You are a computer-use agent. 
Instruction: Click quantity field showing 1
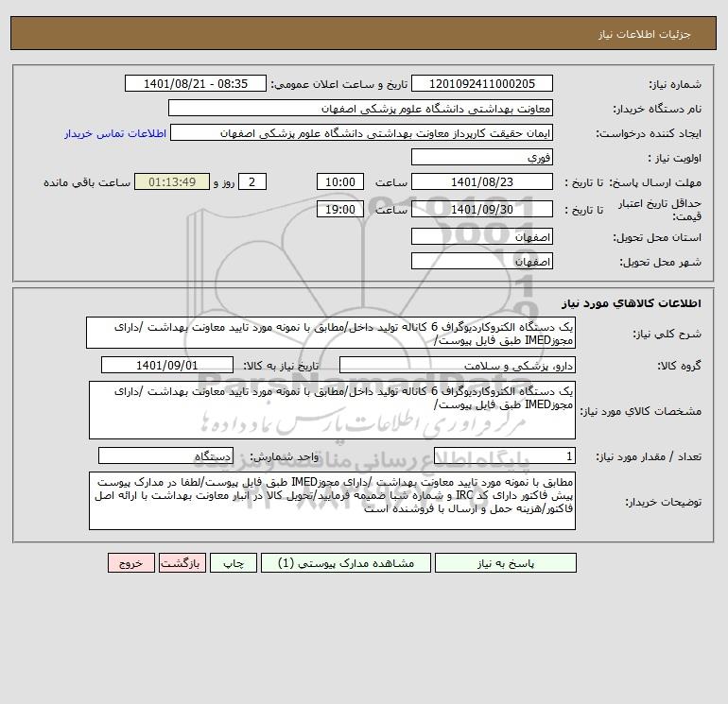505,455
